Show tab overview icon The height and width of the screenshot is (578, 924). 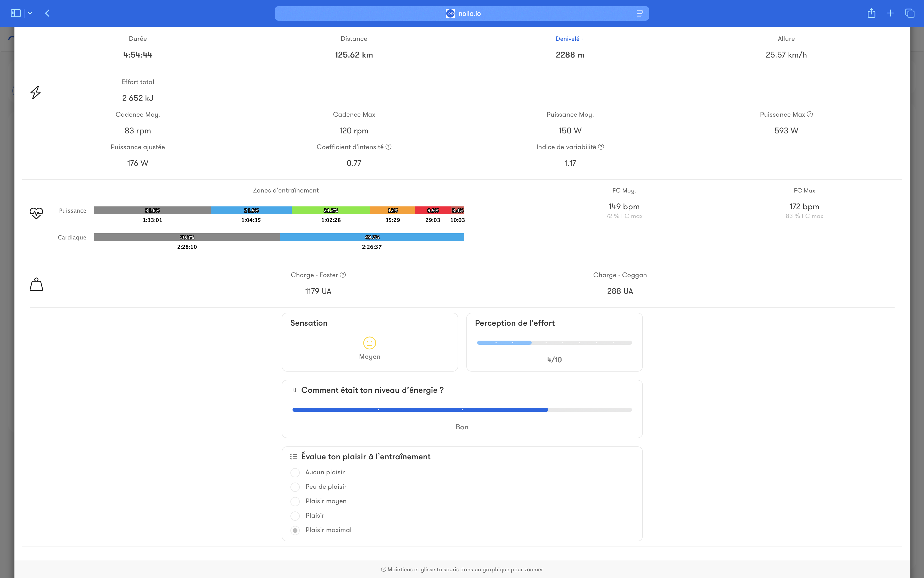(x=910, y=13)
